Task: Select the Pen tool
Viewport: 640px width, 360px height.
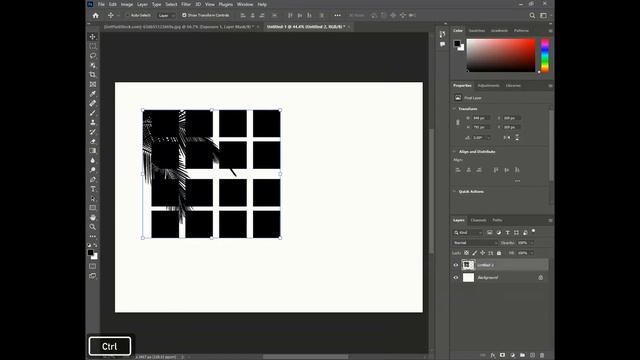Action: tap(93, 180)
